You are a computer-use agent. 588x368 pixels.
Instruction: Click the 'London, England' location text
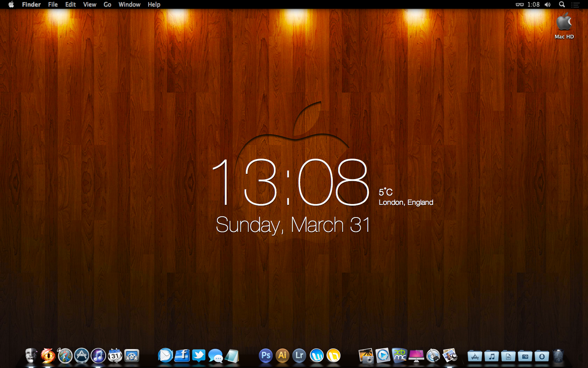406,202
